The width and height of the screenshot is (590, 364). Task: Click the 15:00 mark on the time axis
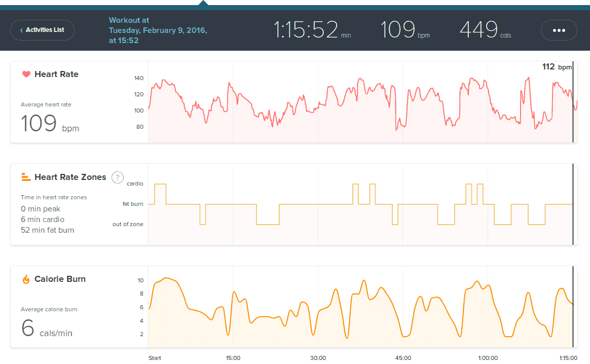[233, 358]
